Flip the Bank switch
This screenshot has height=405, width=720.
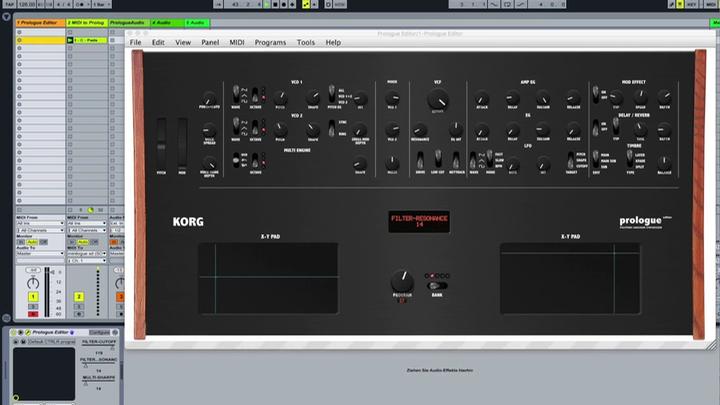[437, 286]
